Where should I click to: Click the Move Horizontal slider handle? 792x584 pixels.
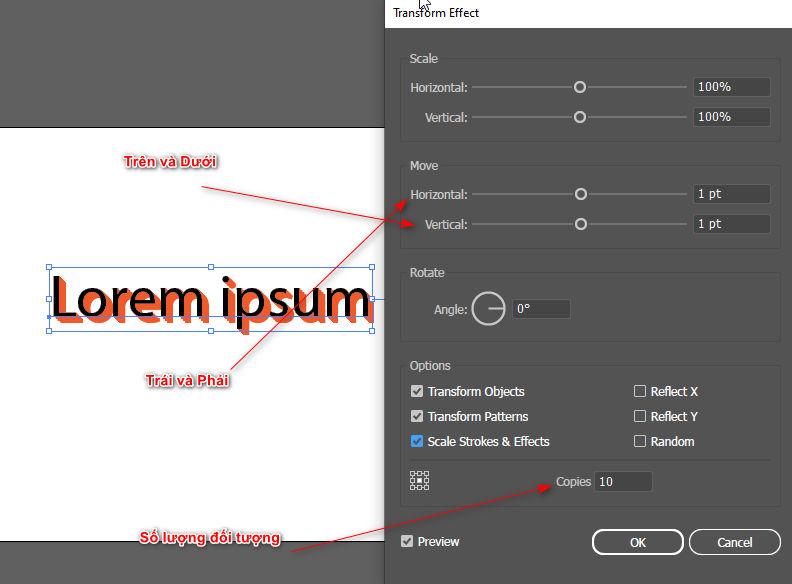coord(580,195)
